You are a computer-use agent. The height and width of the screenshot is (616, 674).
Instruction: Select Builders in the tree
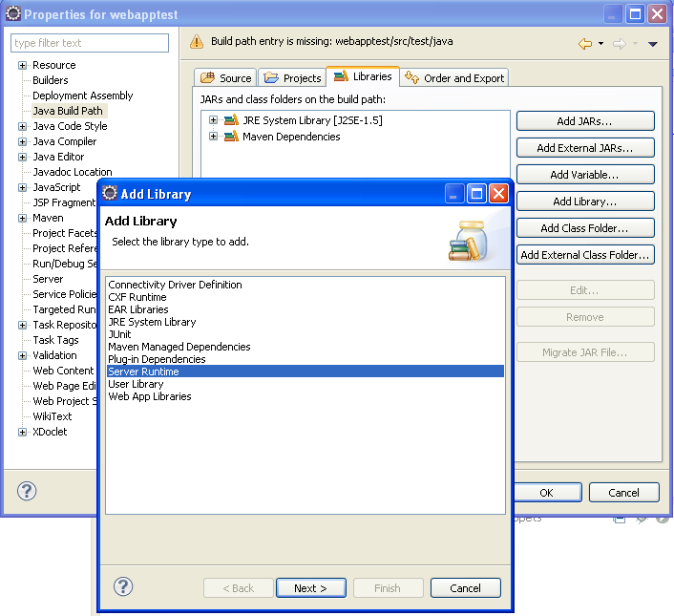(51, 80)
